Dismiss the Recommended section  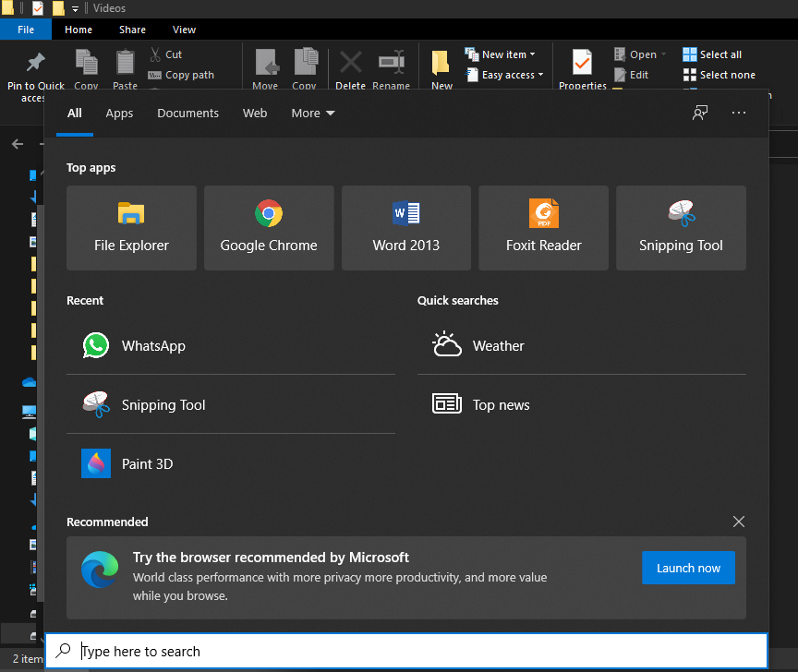[x=738, y=522]
